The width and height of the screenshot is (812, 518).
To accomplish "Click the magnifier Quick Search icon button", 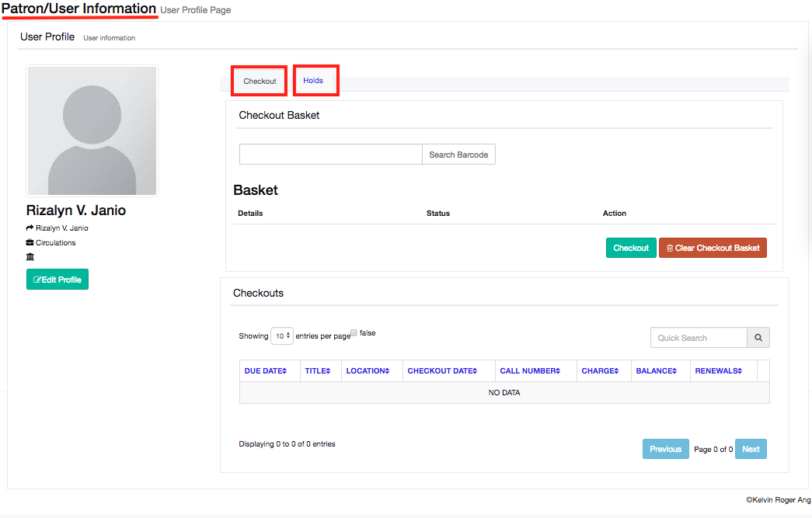I will [758, 338].
